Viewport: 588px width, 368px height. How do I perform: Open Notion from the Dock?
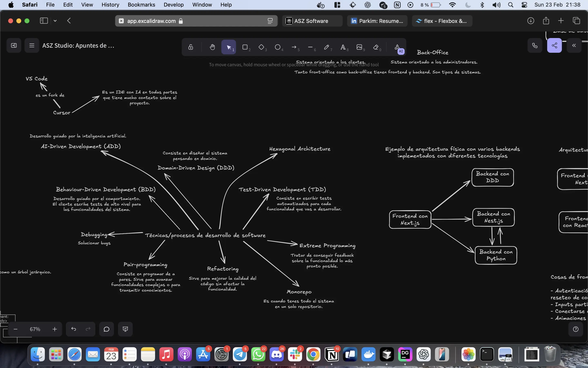(x=332, y=354)
